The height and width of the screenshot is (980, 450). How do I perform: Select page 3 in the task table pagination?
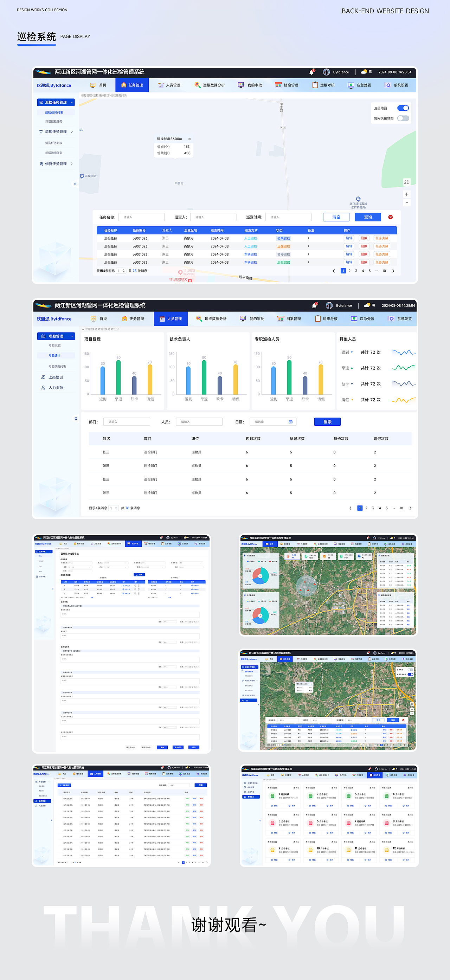pyautogui.click(x=356, y=271)
